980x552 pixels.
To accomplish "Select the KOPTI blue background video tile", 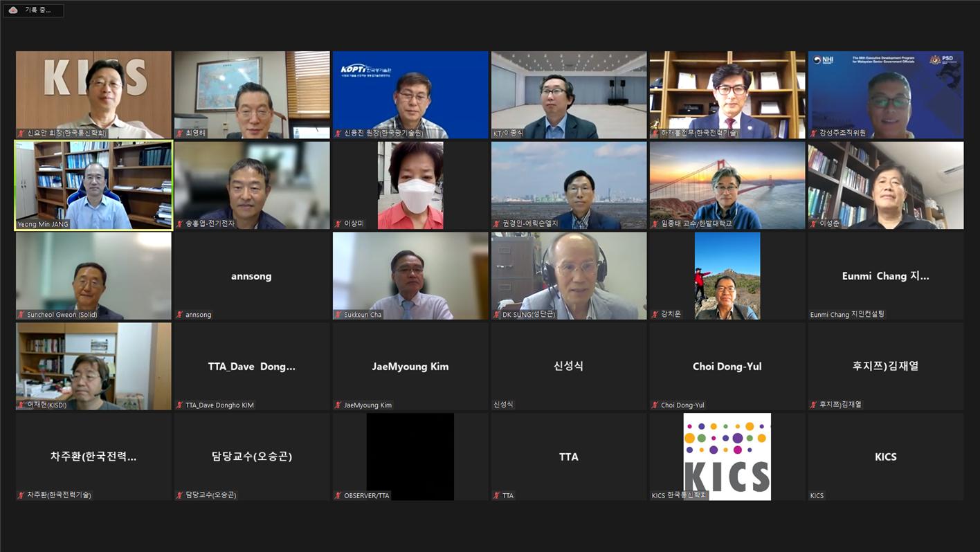I will 410,95.
